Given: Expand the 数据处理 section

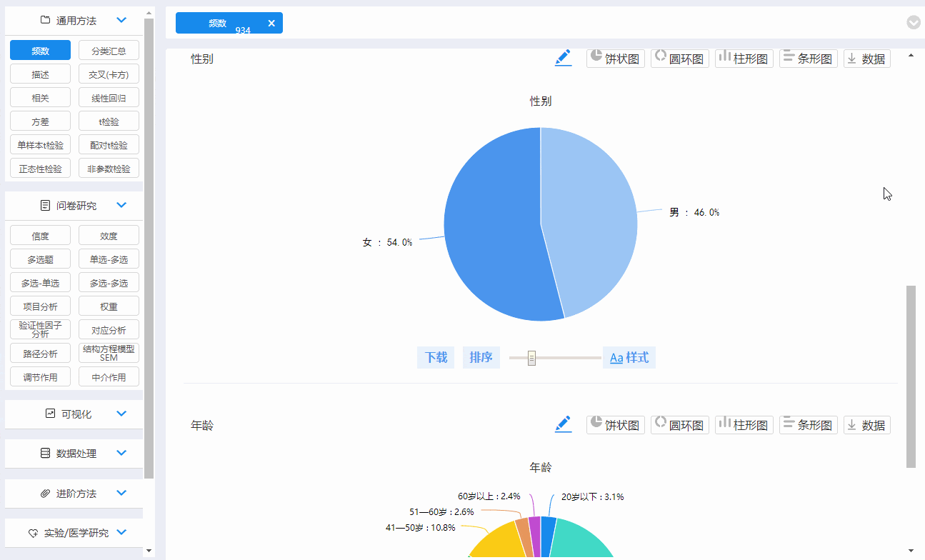Looking at the screenshot, I should click(121, 453).
